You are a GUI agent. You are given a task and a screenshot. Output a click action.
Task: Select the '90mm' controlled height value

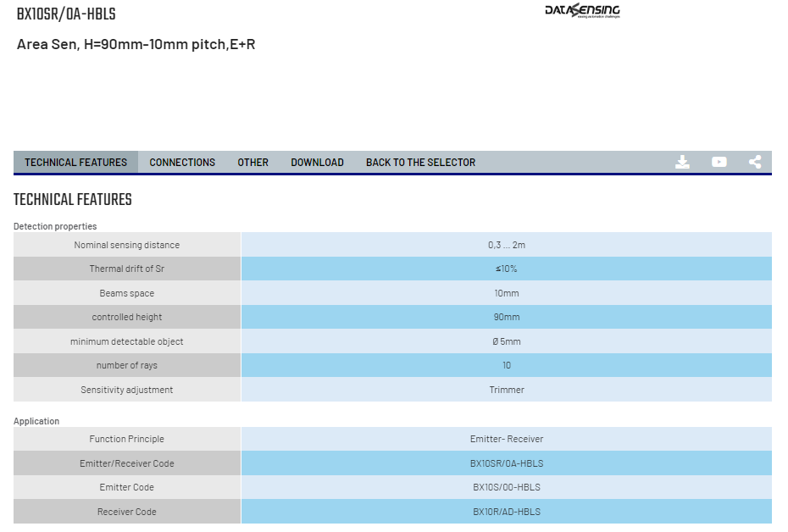coord(507,317)
